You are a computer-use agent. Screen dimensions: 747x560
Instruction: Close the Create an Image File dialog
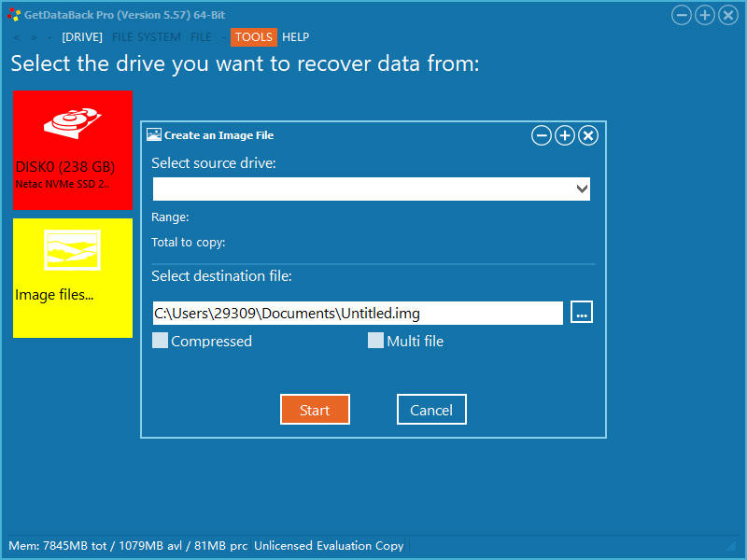pos(588,136)
